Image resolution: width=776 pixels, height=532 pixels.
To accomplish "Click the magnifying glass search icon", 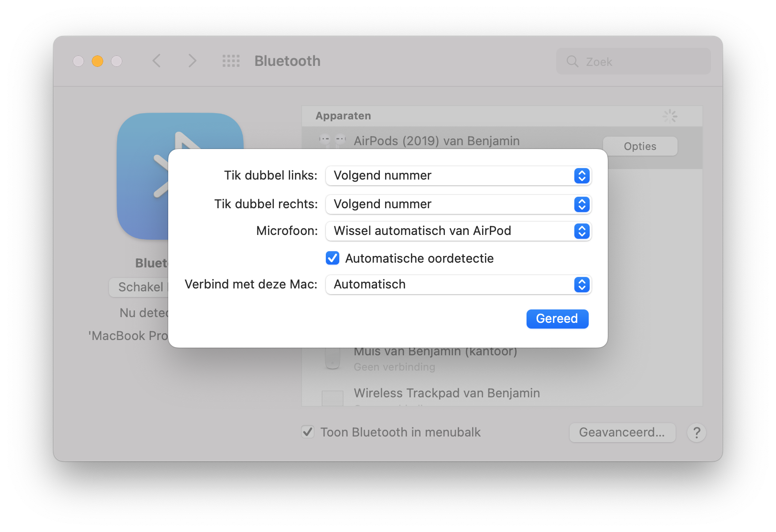I will (572, 61).
